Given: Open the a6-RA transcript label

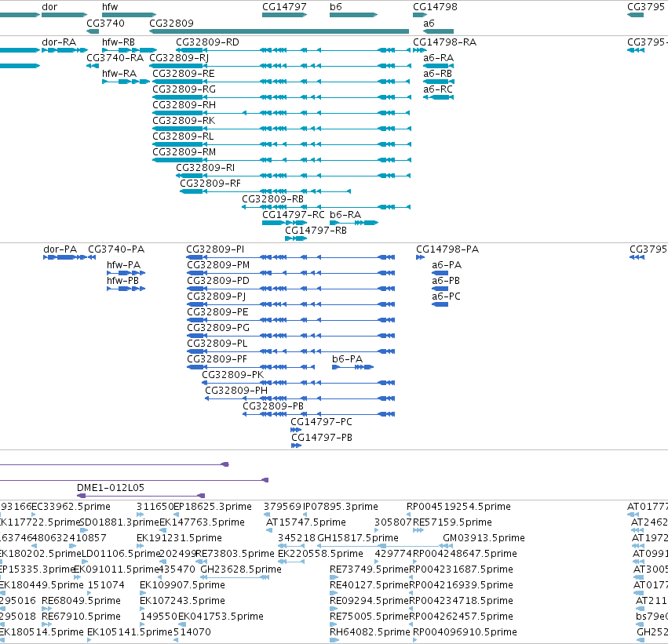Looking at the screenshot, I should [438, 58].
